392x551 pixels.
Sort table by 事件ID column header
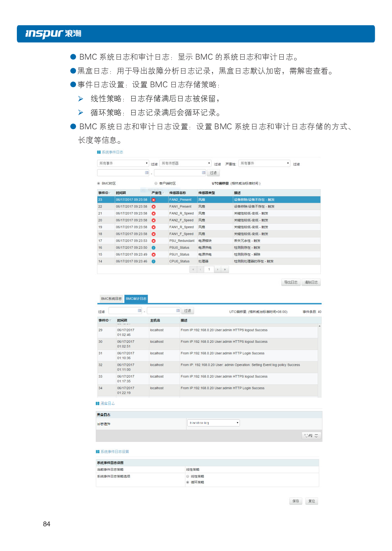(x=104, y=193)
